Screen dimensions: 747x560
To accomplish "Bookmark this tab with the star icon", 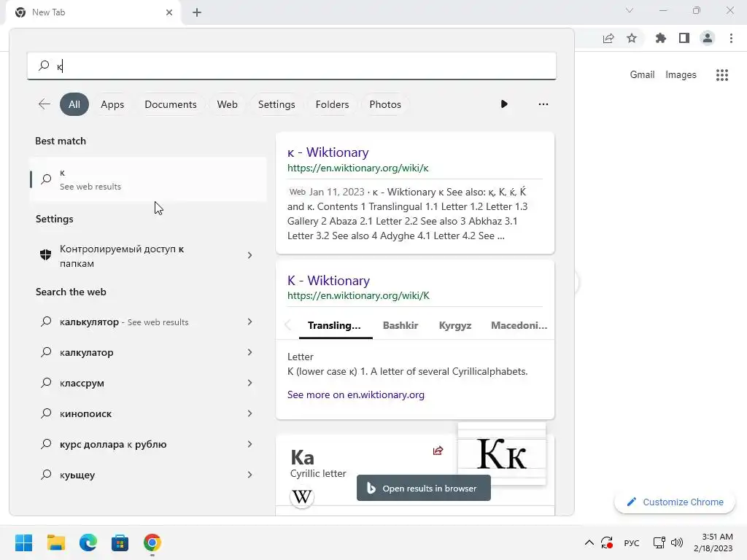I will tap(632, 38).
